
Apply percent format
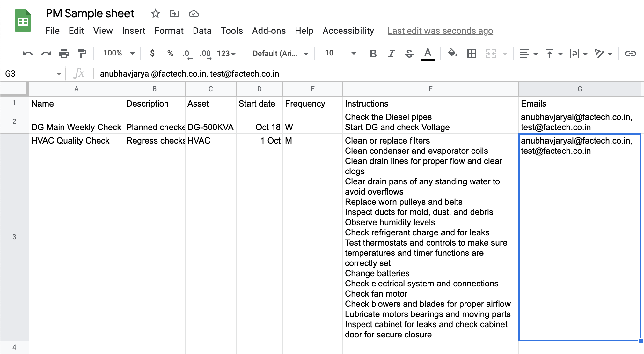[170, 53]
